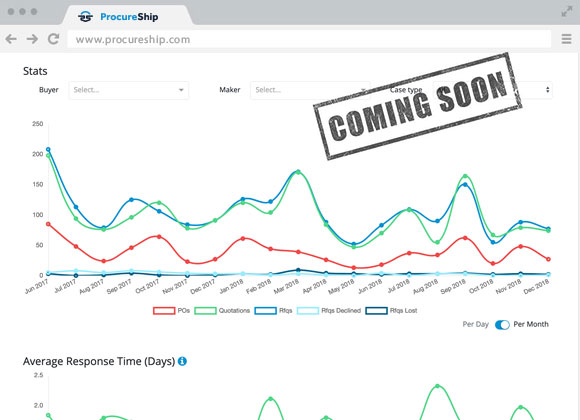The width and height of the screenshot is (580, 420).
Task: Open the Buyer select dropdown
Action: point(128,90)
